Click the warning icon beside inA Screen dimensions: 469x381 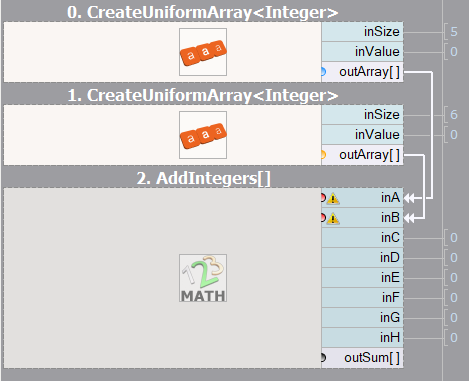click(333, 199)
